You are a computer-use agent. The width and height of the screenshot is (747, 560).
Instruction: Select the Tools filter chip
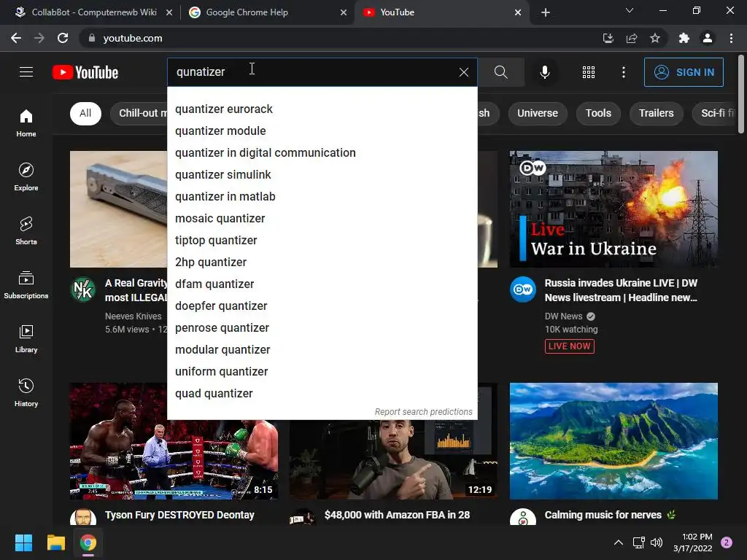tap(598, 113)
